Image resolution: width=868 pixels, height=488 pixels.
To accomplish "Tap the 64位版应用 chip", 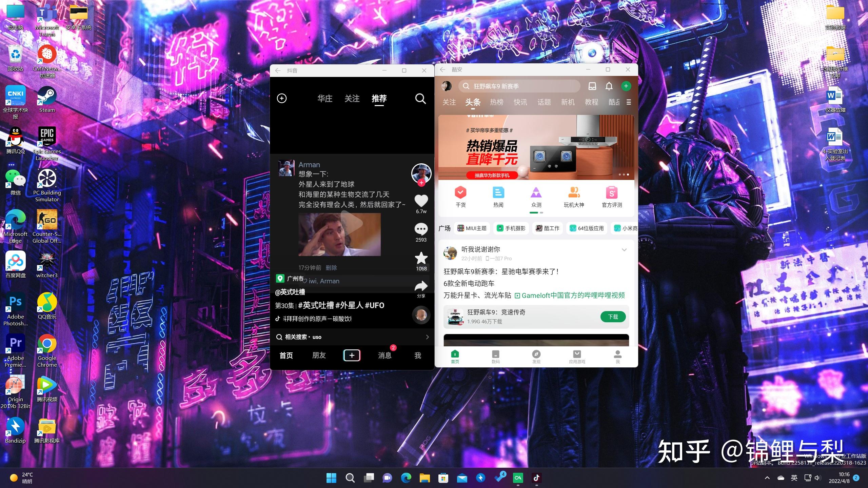I will (587, 228).
